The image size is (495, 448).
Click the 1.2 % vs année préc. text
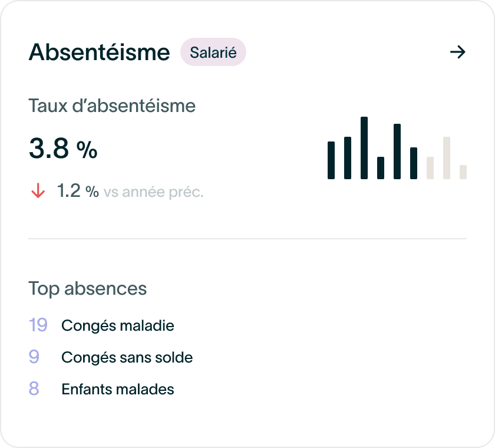130,191
